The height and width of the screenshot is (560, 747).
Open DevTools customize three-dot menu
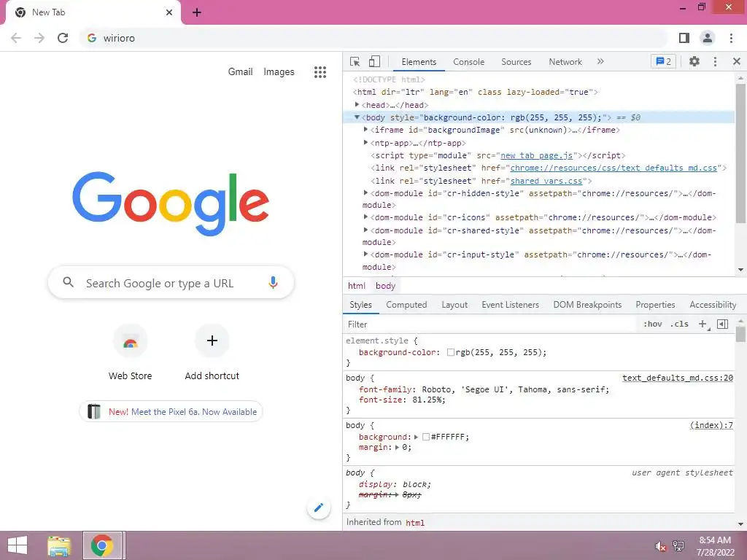(x=715, y=61)
